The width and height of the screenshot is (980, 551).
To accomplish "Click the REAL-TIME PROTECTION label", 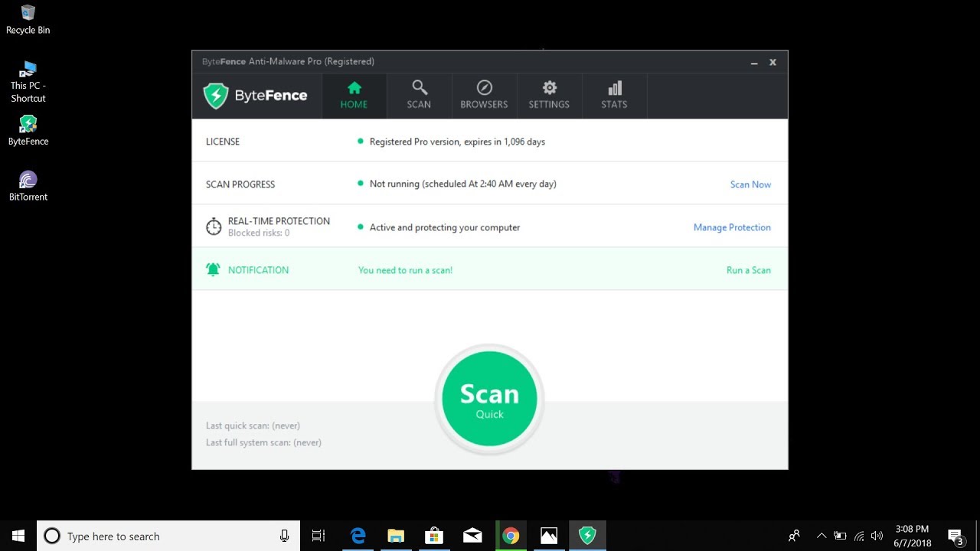I will click(x=279, y=221).
